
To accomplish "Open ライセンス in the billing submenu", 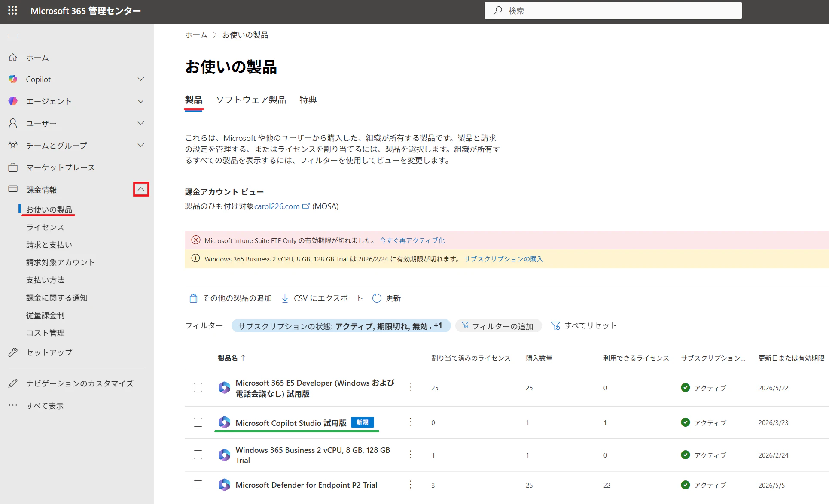I will (x=45, y=227).
